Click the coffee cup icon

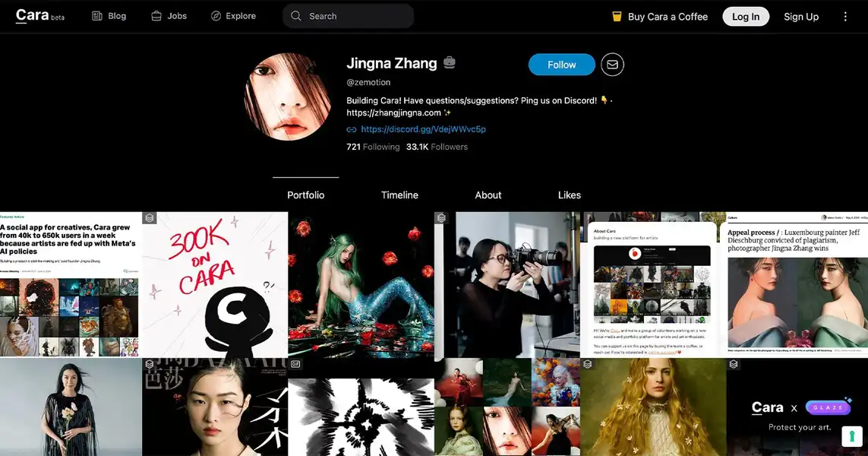point(617,17)
